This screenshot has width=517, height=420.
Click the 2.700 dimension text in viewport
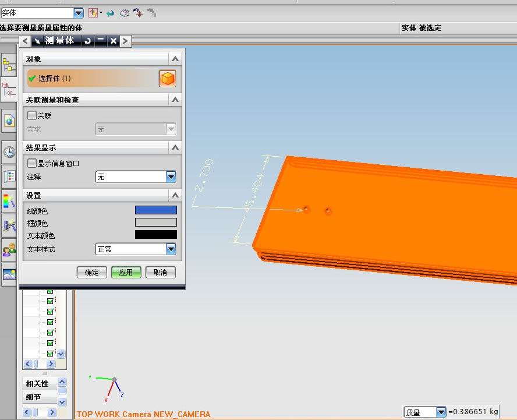coord(204,175)
